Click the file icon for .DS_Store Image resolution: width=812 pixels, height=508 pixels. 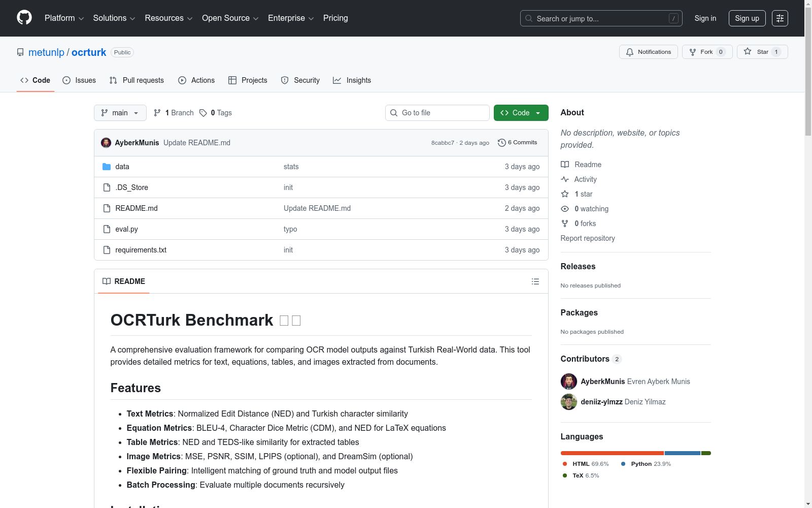tap(107, 187)
